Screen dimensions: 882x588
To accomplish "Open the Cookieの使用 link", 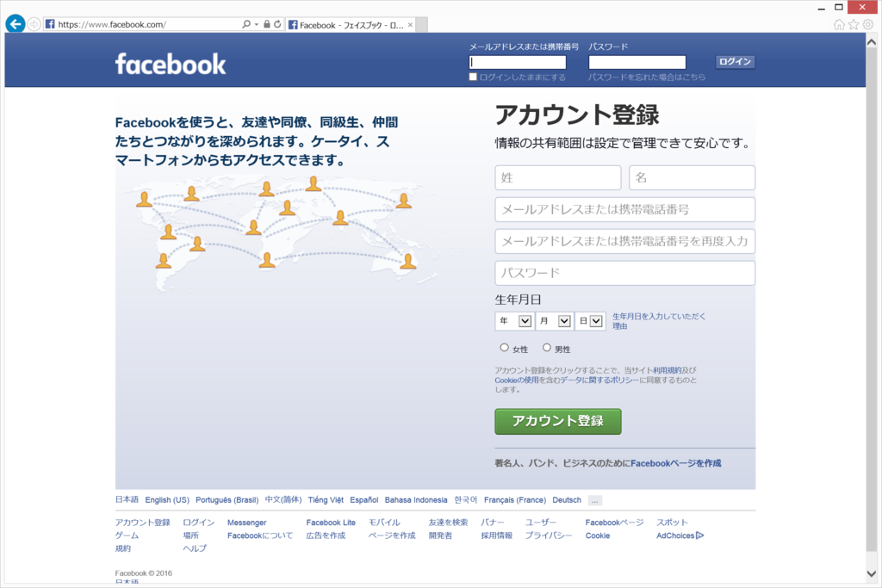I will click(x=517, y=380).
